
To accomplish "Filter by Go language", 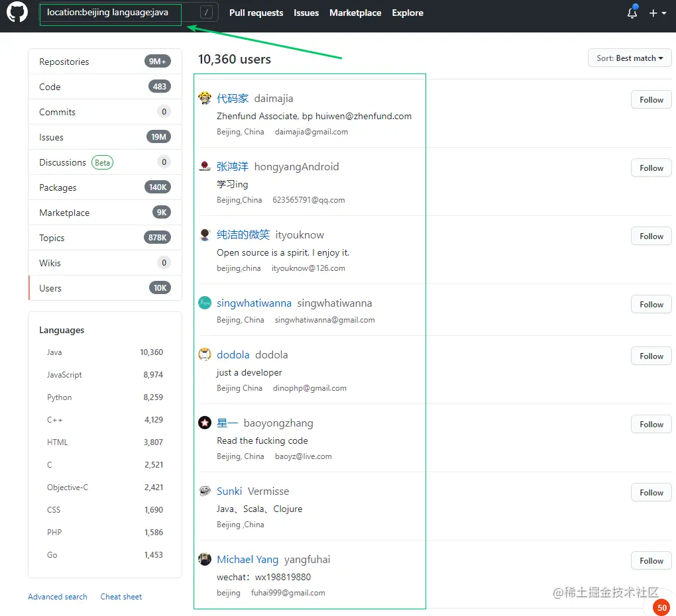I will click(105, 555).
